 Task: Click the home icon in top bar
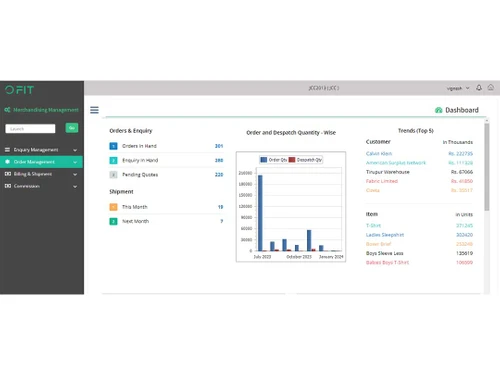tap(491, 87)
